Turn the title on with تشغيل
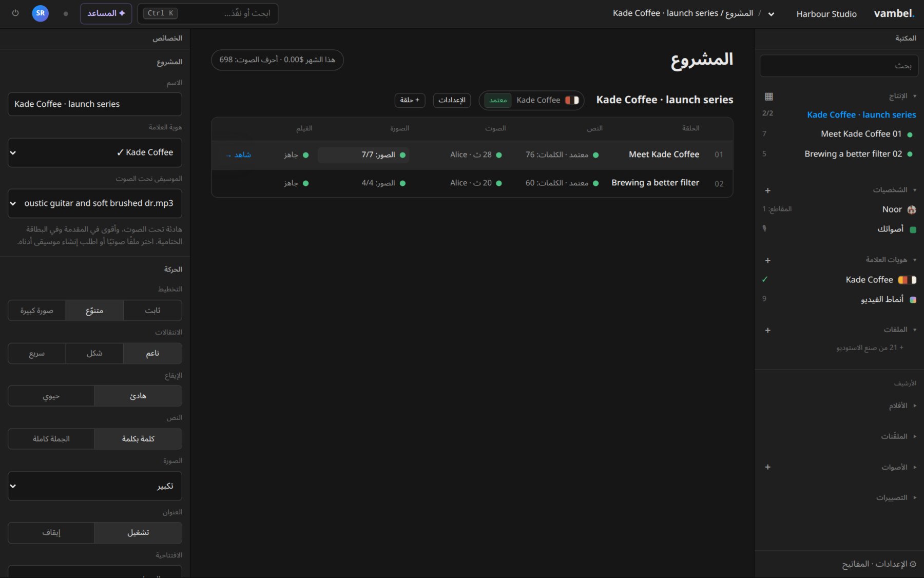Image resolution: width=924 pixels, height=578 pixels. coord(138,533)
